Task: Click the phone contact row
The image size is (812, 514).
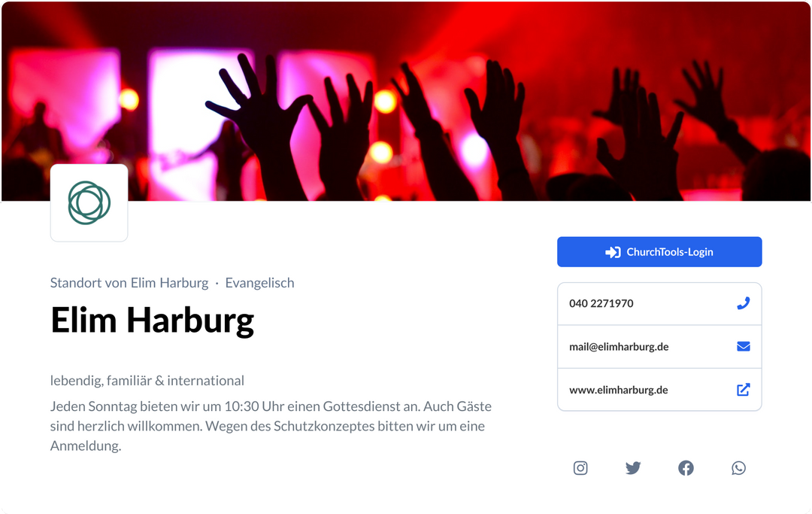Action: pyautogui.click(x=660, y=303)
